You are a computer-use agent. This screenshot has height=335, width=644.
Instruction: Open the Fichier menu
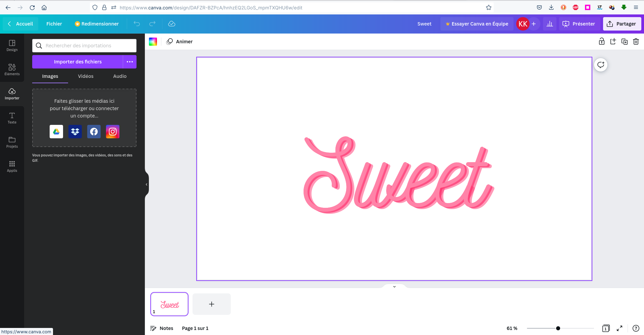point(54,24)
